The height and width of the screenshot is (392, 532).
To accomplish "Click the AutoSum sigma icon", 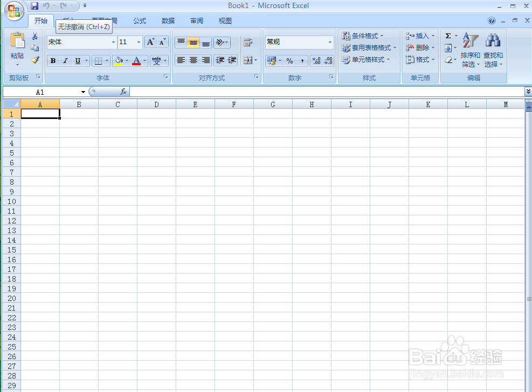I will pos(448,36).
